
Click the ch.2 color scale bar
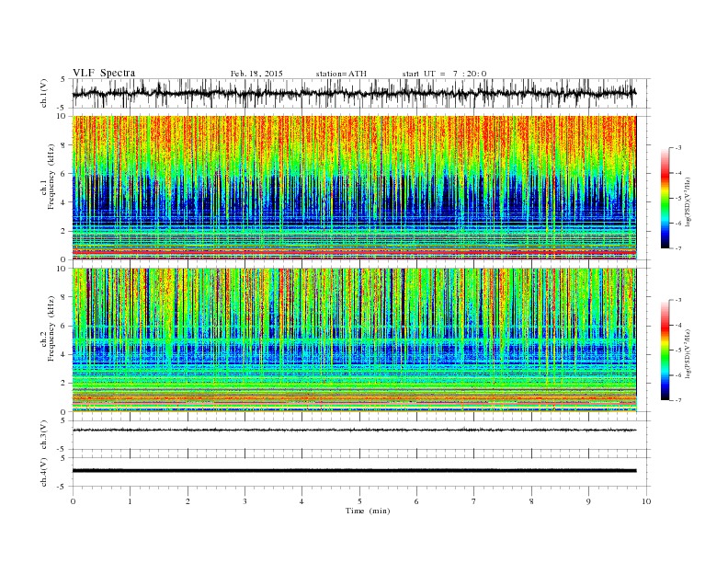click(665, 350)
